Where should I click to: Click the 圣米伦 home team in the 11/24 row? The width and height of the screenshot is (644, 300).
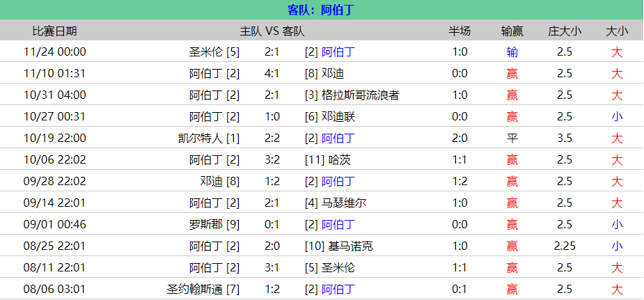[x=206, y=52]
